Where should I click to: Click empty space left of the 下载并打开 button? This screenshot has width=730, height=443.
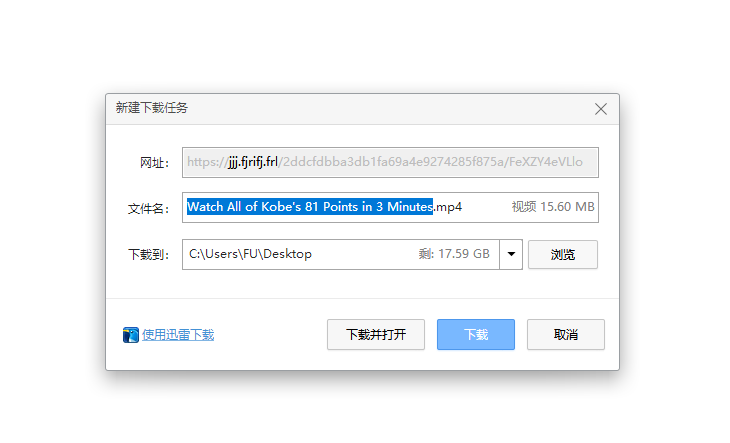point(270,335)
